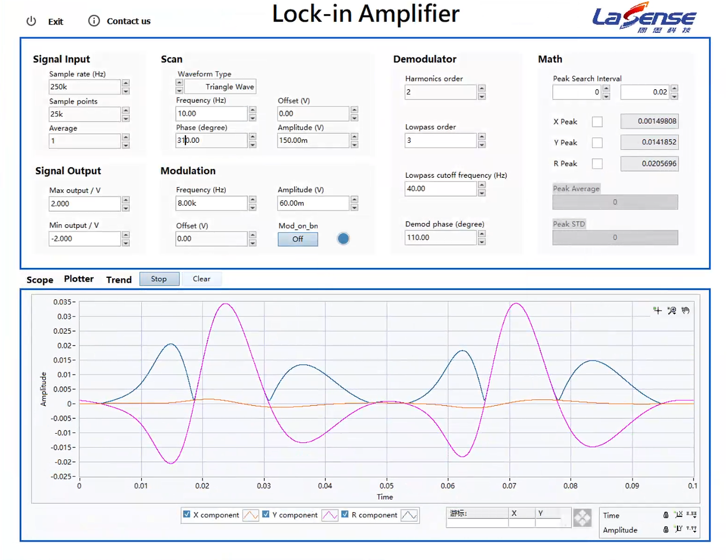Image resolution: width=728 pixels, height=560 pixels.
Task: Click the Lowpass cutoff frequency field
Action: click(x=440, y=189)
